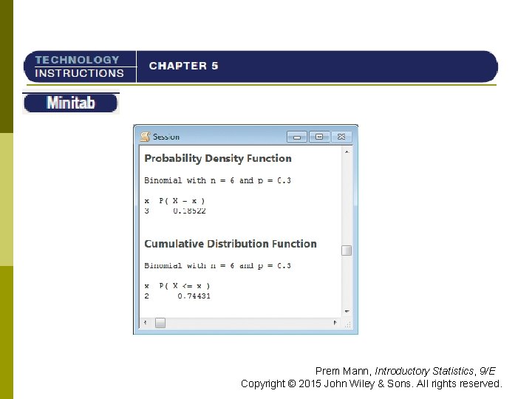Click the Session window title text
This screenshot has height=399, width=532.
(x=166, y=137)
